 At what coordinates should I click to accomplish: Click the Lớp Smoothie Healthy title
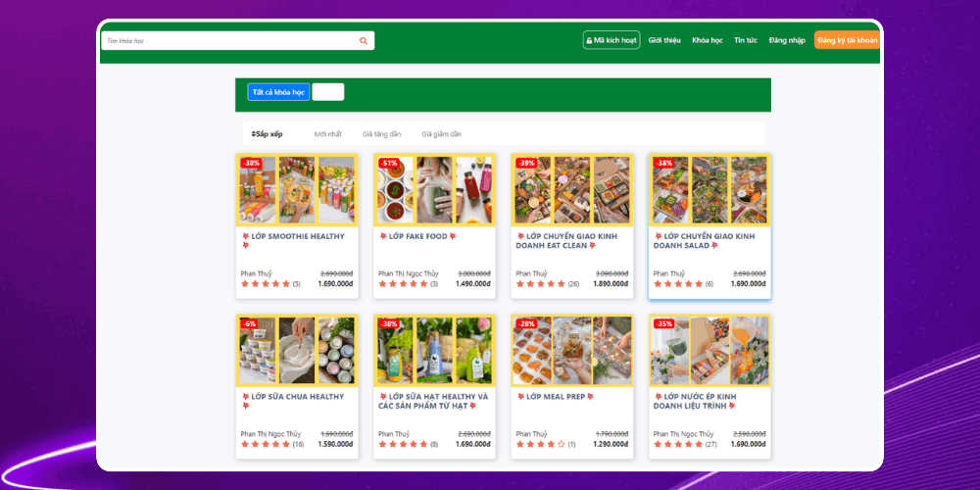pyautogui.click(x=292, y=241)
